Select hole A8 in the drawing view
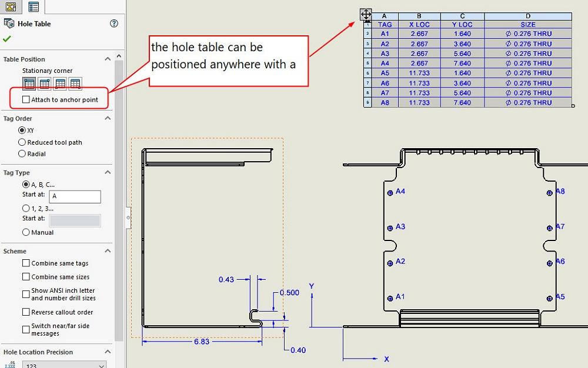The image size is (588, 368). pyautogui.click(x=549, y=193)
